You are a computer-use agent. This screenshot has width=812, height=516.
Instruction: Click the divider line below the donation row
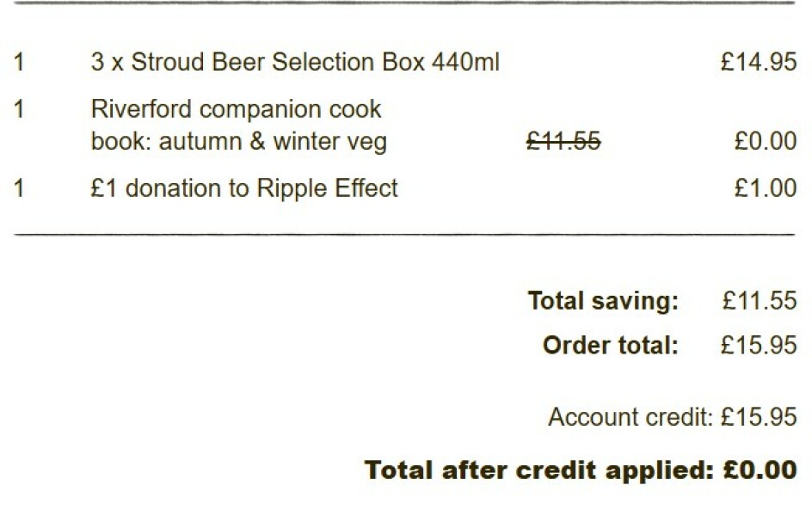[404, 233]
